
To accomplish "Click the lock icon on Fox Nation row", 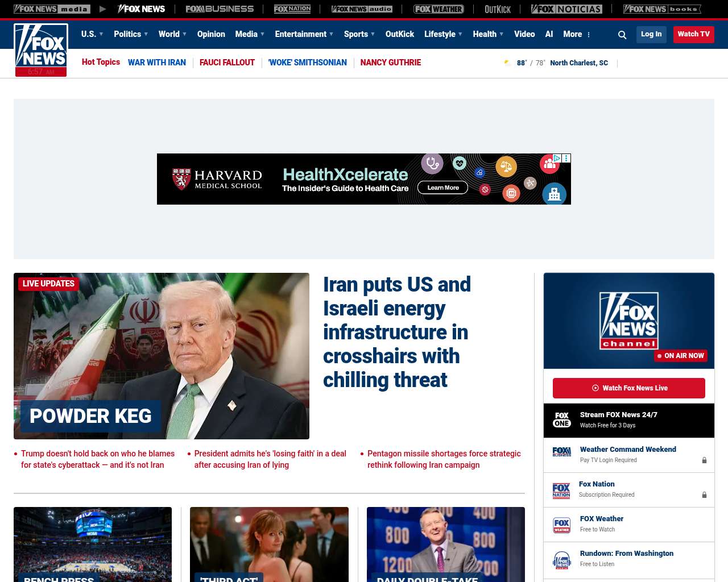I will 704,495.
